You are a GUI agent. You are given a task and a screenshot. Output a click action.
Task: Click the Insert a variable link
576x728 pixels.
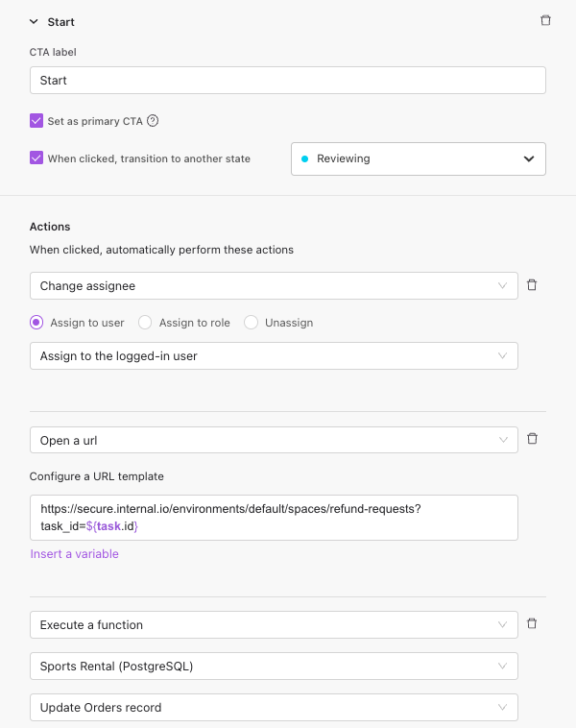[x=75, y=554]
